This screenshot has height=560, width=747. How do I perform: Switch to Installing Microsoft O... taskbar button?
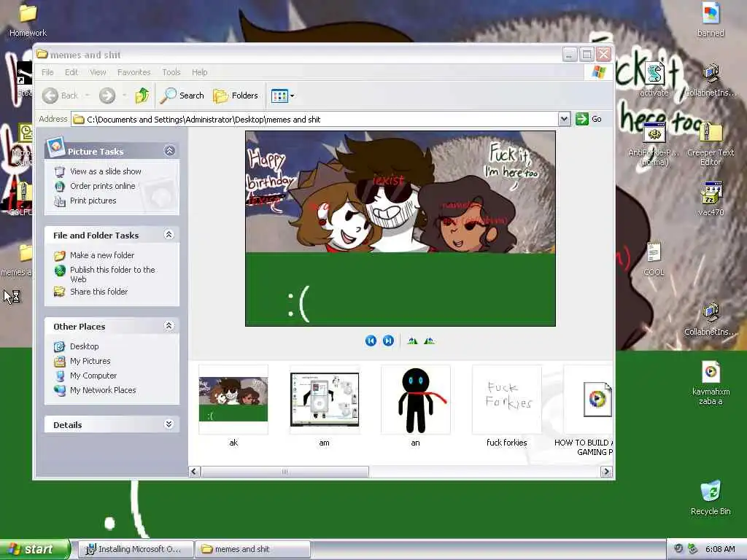point(135,549)
